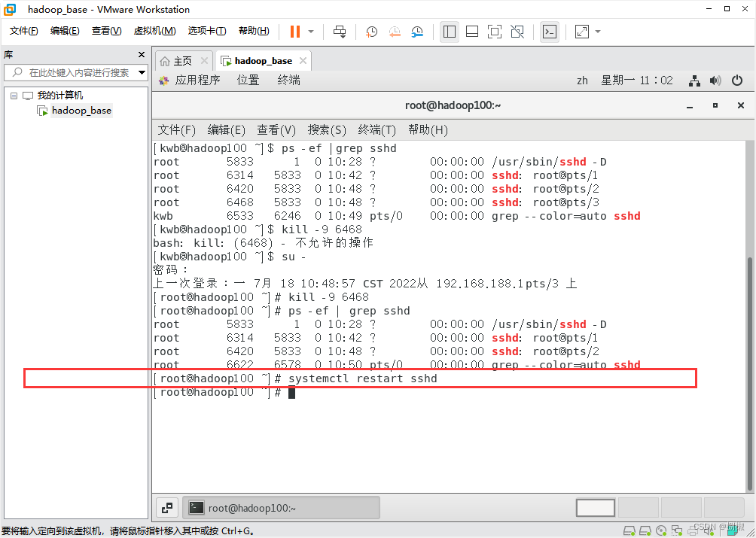Enter full screen mode
The image size is (756, 538).
495,32
